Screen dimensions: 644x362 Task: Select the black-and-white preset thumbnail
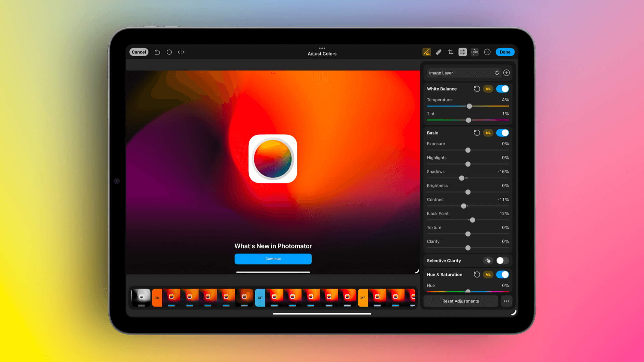click(x=141, y=298)
